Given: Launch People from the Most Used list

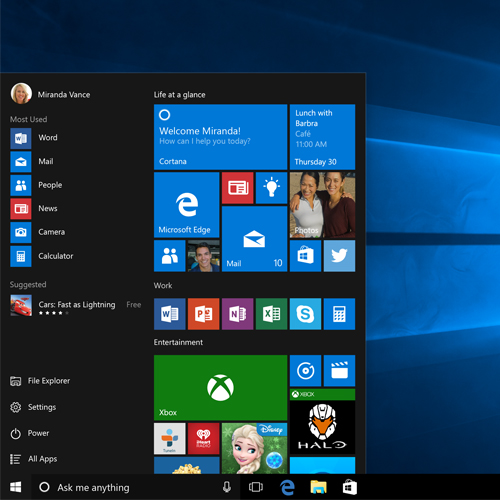Looking at the screenshot, I should click(x=36, y=185).
